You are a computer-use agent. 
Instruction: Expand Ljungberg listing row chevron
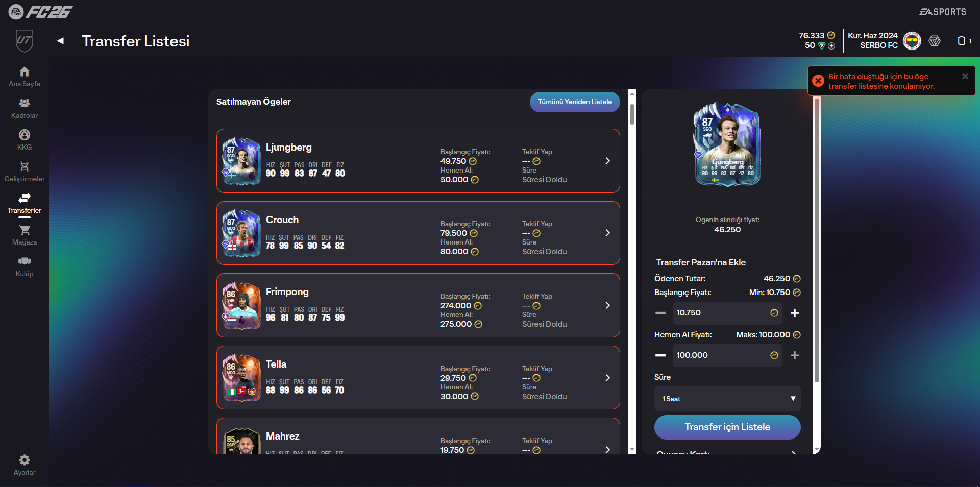(x=607, y=161)
